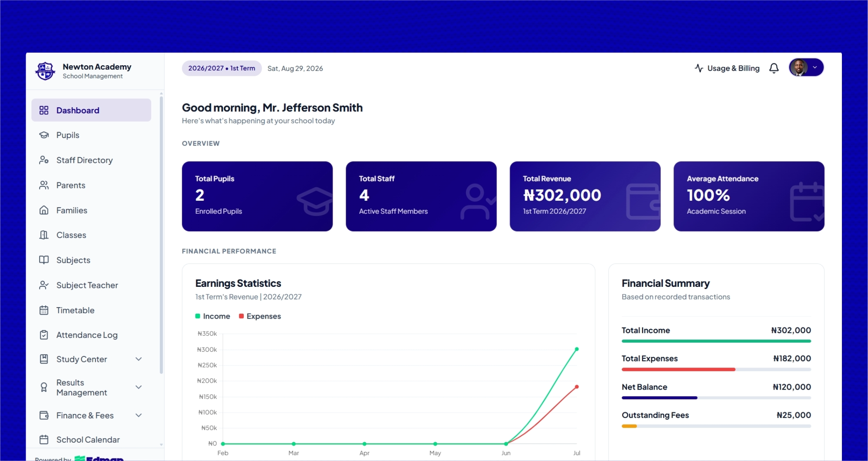Open the user profile dropdown arrow
The height and width of the screenshot is (461, 868).
point(815,68)
